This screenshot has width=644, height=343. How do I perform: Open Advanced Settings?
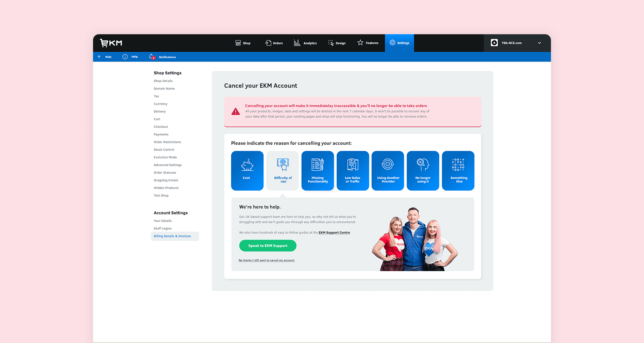pos(168,165)
